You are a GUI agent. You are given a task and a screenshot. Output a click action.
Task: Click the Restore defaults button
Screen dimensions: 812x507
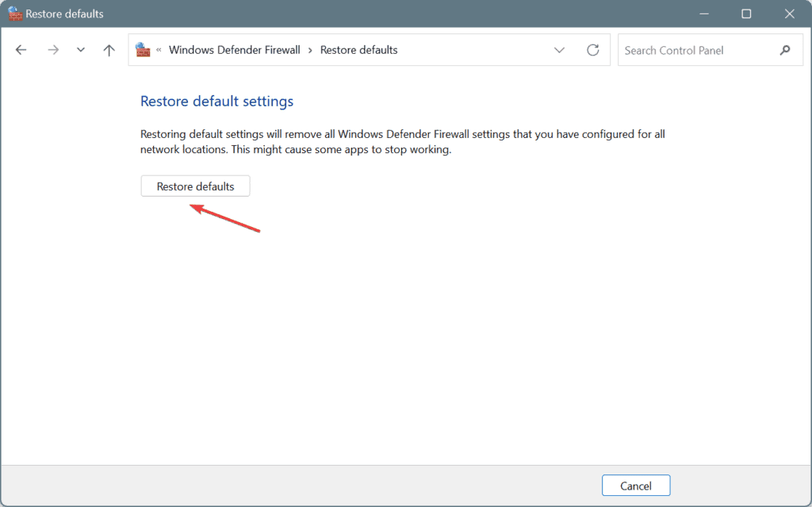(x=195, y=186)
